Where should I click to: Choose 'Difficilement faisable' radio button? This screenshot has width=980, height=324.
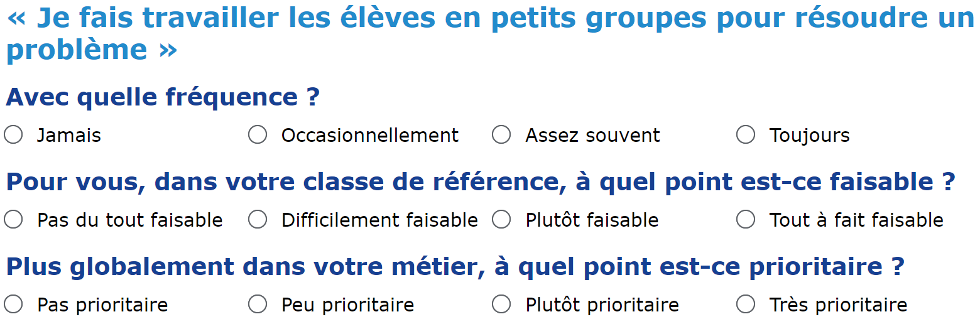(258, 220)
